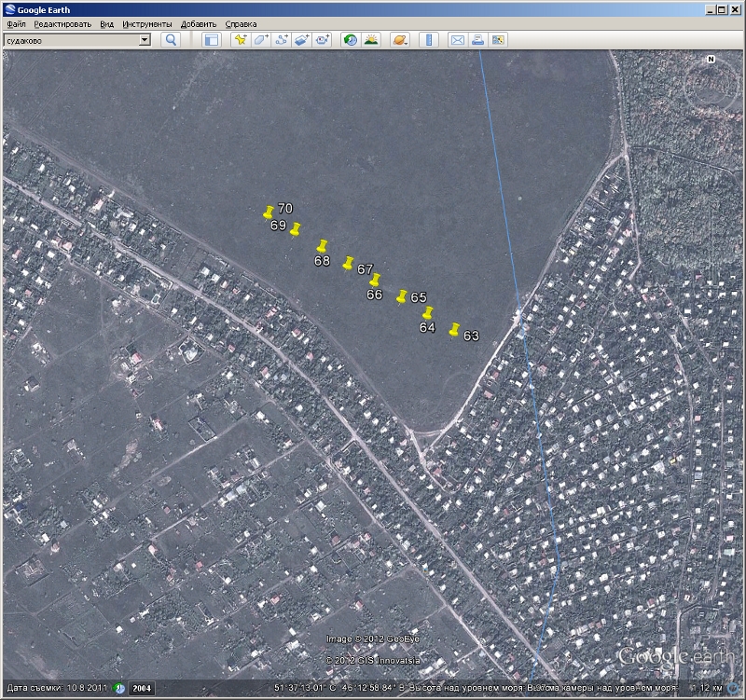Toggle sunlight across landscape icon
This screenshot has height=700, width=746.
pos(371,40)
